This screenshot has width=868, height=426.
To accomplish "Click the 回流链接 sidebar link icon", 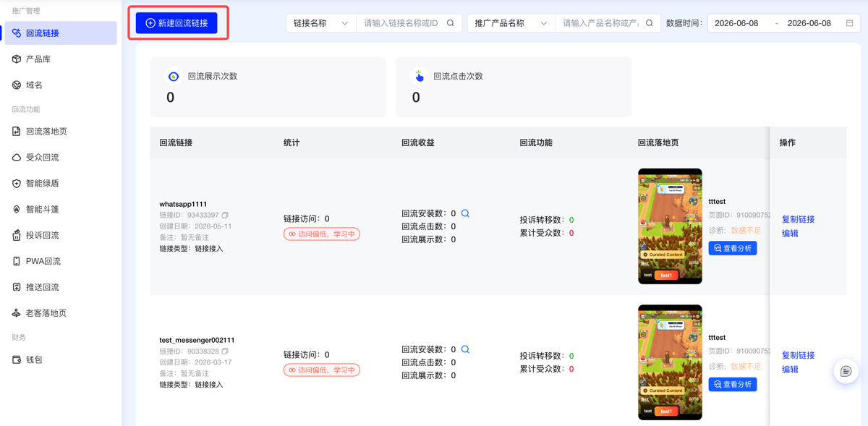I will (17, 33).
